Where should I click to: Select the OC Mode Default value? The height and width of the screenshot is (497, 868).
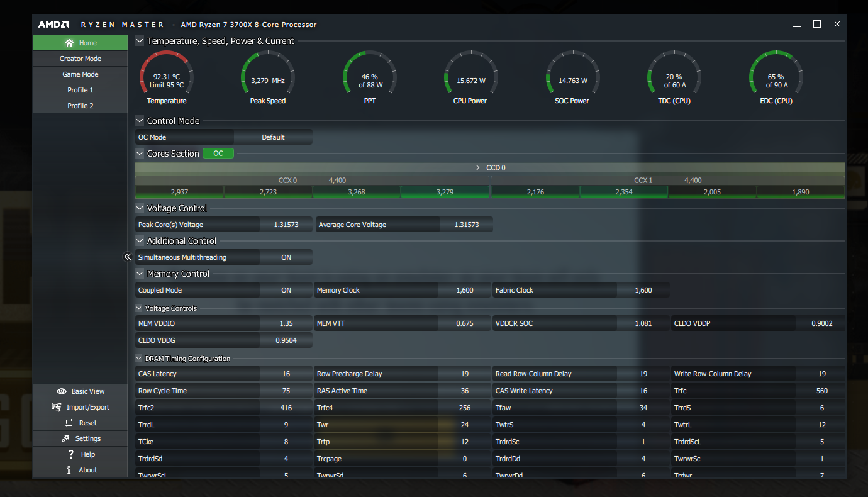tap(273, 137)
